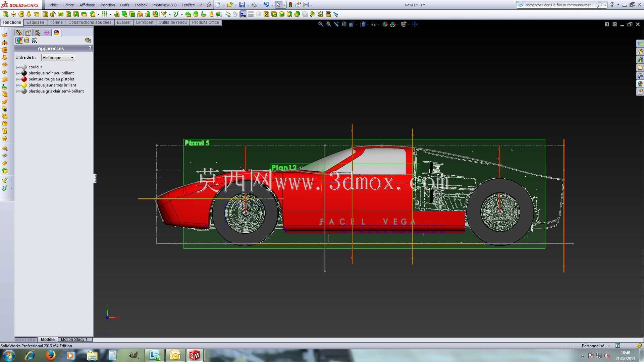
Task: Select the Modèle bottom tab
Action: tap(48, 340)
